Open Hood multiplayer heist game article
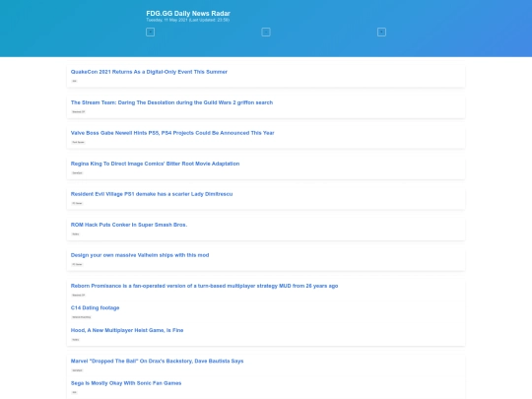The width and height of the screenshot is (532, 399). pyautogui.click(x=127, y=330)
